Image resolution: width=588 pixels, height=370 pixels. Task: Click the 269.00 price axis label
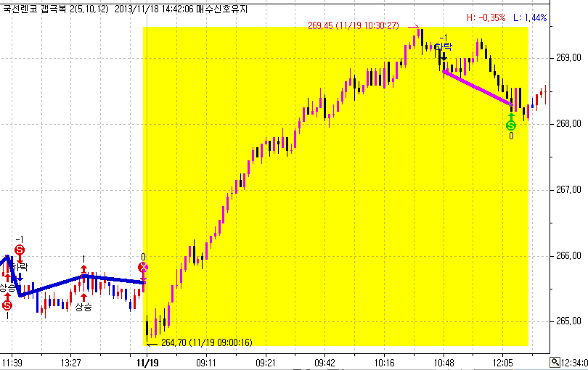pos(568,58)
